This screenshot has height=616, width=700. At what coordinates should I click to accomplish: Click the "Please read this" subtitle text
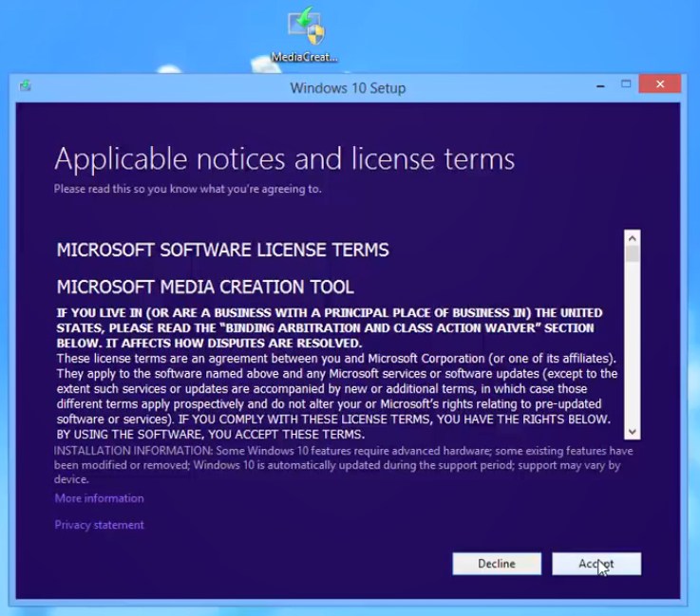coord(187,189)
